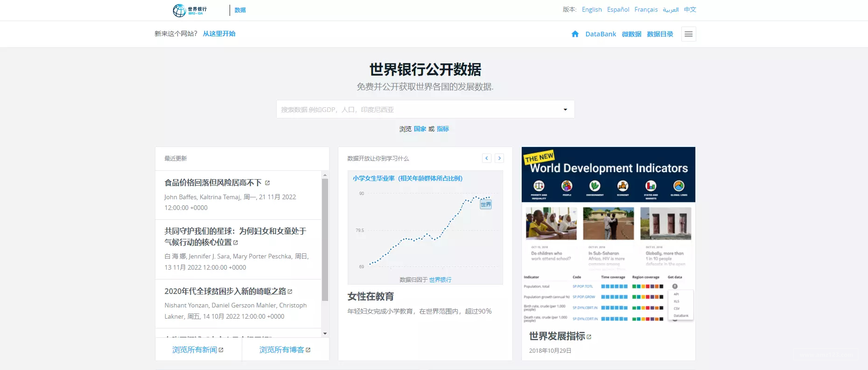
Task: Open the 数据目录 menu item
Action: pos(660,34)
